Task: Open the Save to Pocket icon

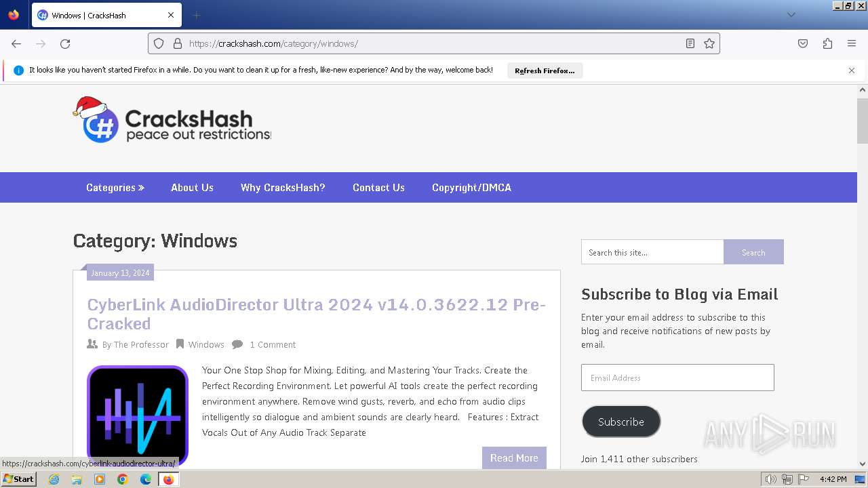Action: 803,43
